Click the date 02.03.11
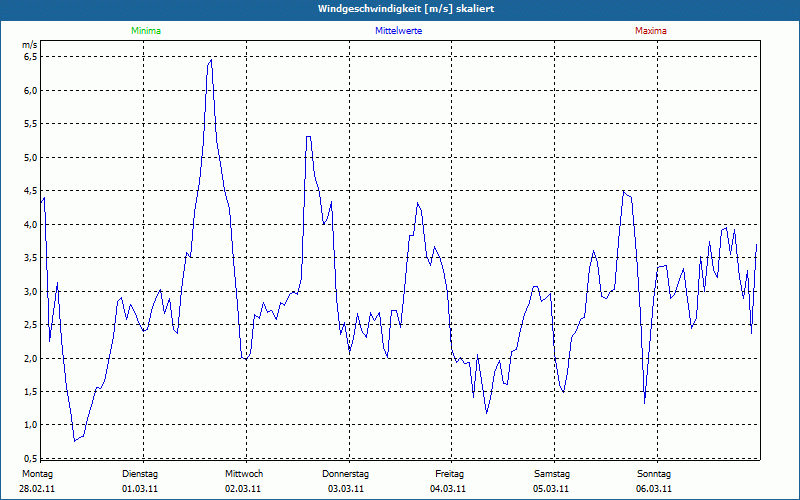800x500 pixels. [x=243, y=489]
